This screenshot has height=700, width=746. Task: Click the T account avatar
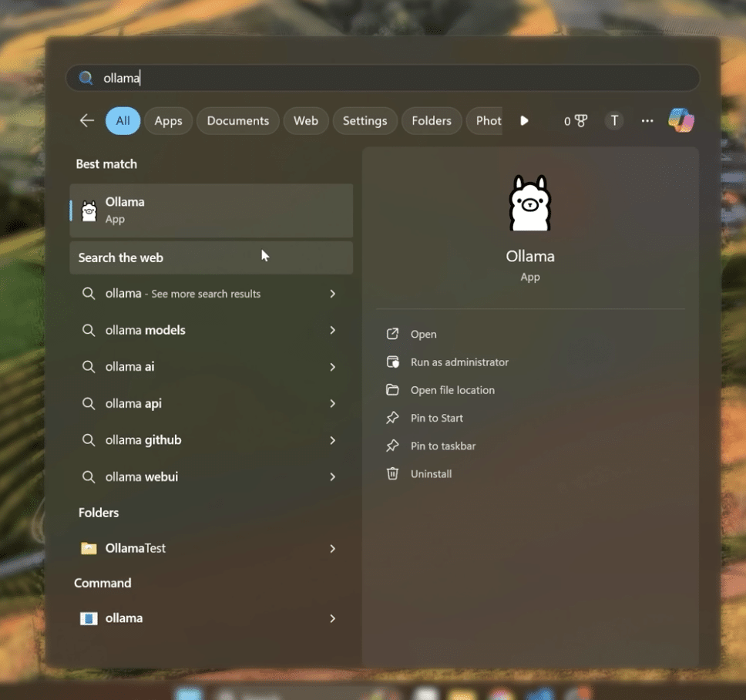(x=614, y=121)
